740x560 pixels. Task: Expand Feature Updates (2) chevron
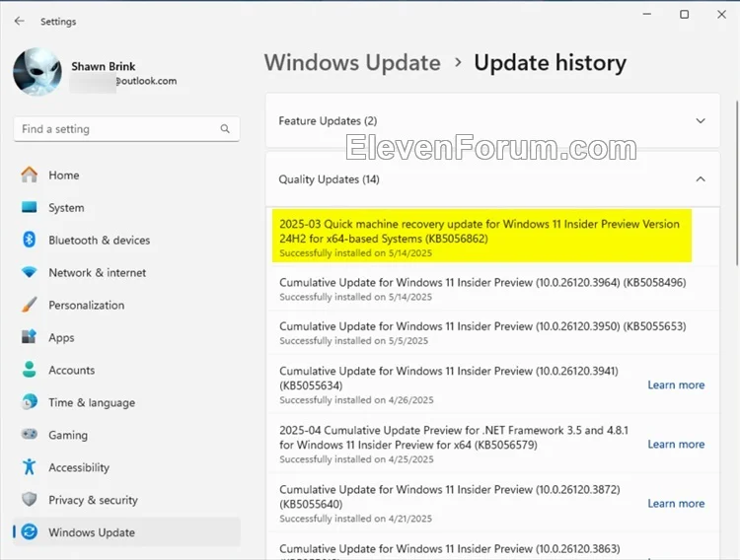(x=701, y=121)
